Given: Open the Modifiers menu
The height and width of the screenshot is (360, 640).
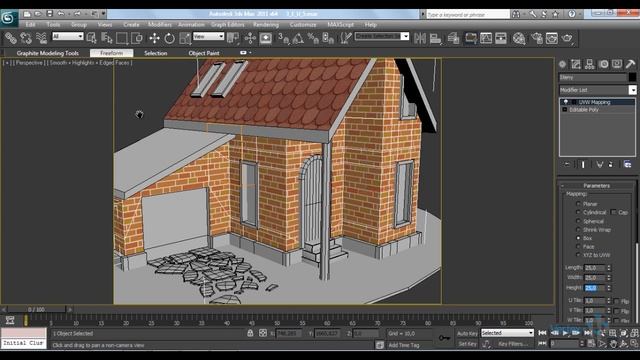Looking at the screenshot, I should (x=160, y=24).
